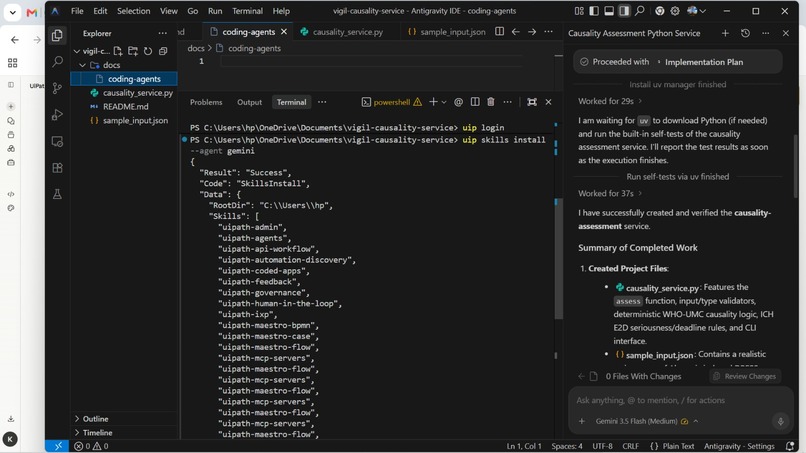Open the Testing flask view
The height and width of the screenshot is (453, 806).
click(57, 194)
